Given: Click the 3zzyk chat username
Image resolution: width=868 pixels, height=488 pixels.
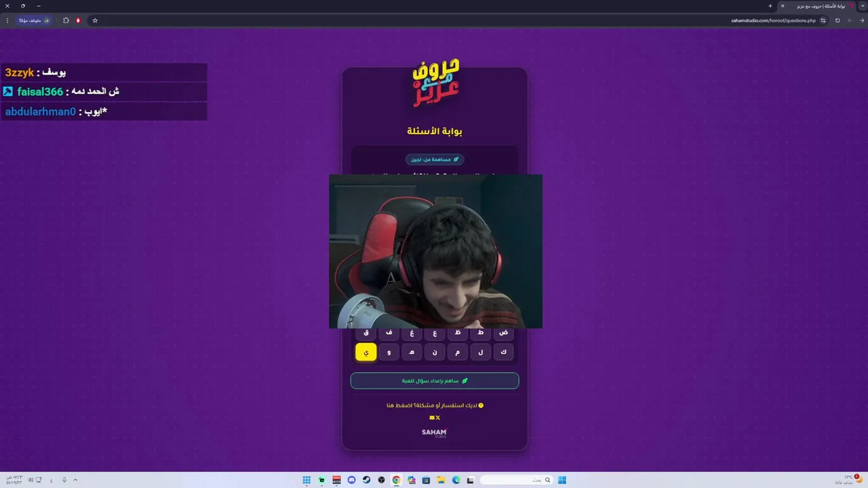Looking at the screenshot, I should [20, 73].
